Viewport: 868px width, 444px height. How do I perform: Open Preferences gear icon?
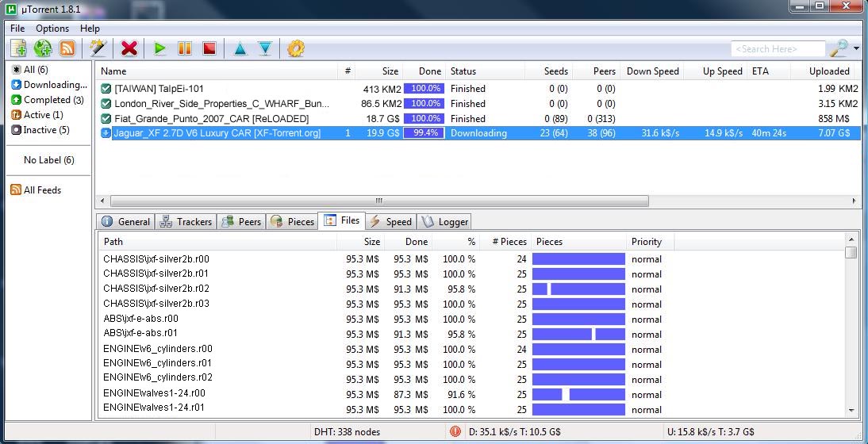(x=295, y=48)
